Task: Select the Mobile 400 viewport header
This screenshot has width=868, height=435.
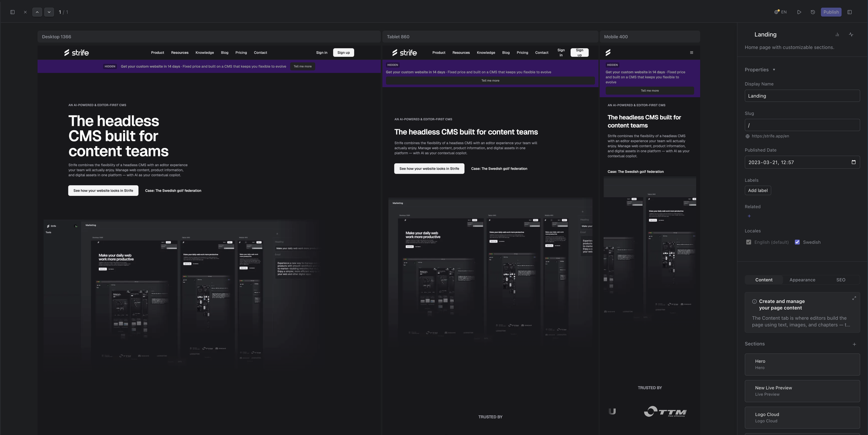Action: pyautogui.click(x=650, y=37)
